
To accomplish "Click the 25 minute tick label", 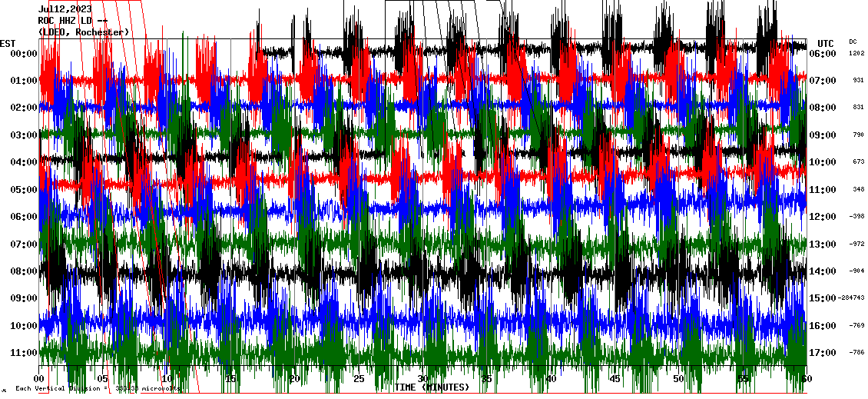I will [x=359, y=379].
